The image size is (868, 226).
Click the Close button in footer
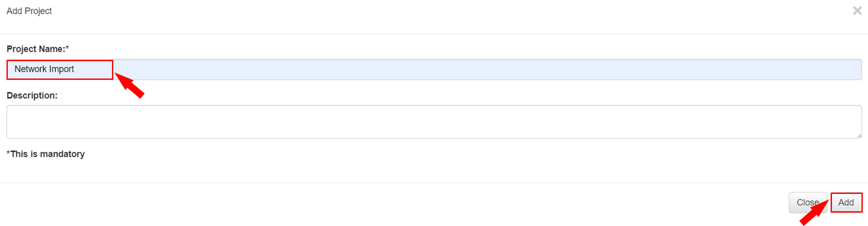pyautogui.click(x=807, y=203)
